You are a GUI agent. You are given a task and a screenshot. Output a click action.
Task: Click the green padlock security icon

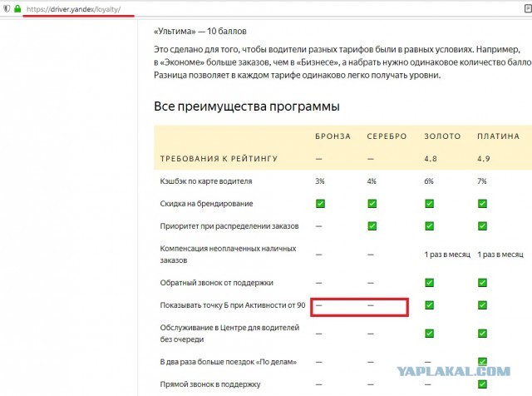click(x=17, y=9)
